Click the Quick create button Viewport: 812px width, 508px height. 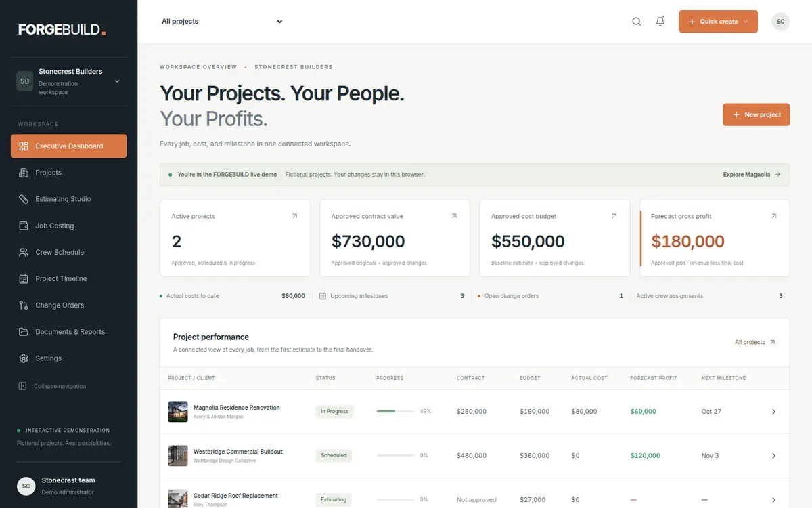718,22
